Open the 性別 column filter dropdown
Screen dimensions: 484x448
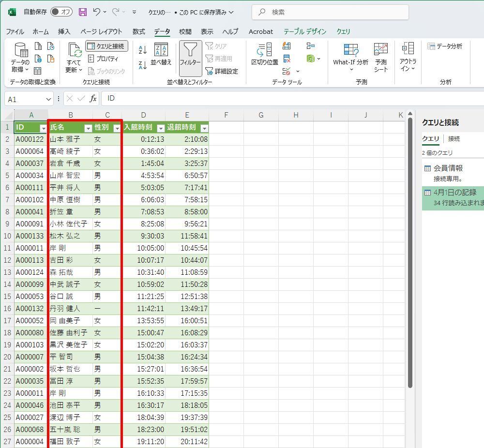(x=117, y=128)
